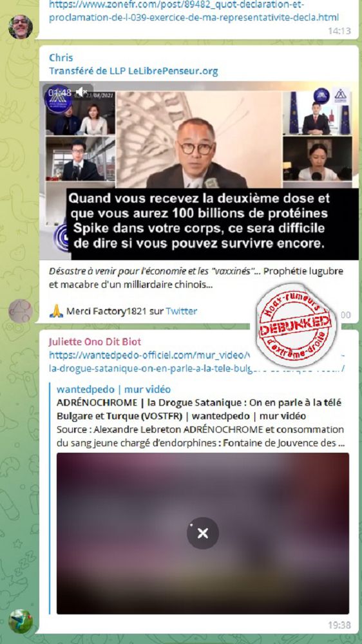Click the 01:48 video duration badge

59,92
